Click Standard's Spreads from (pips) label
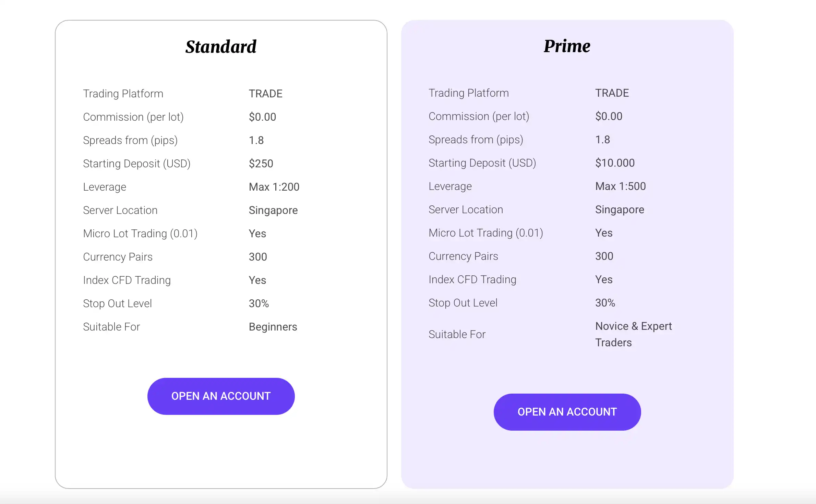This screenshot has height=504, width=816. 130,140
